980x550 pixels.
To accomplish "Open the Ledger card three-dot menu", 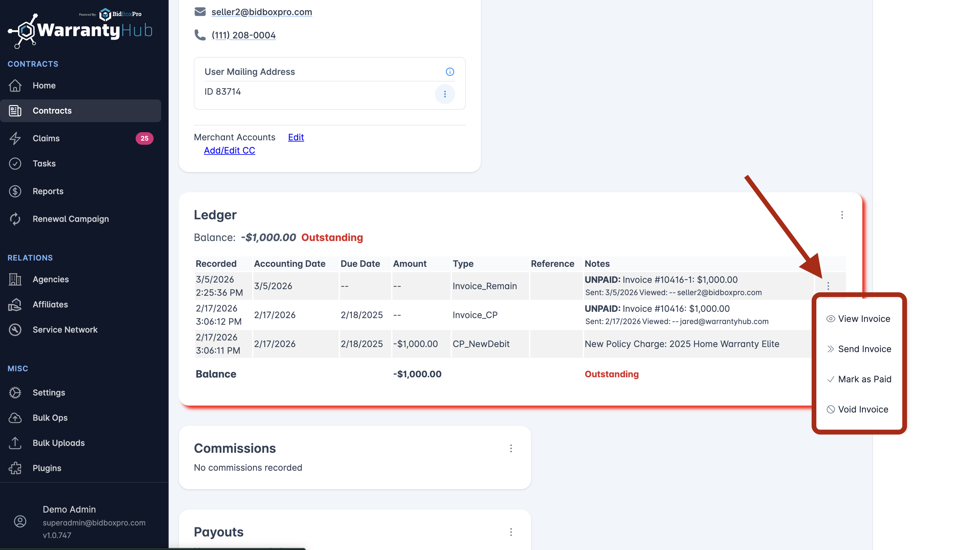I will point(842,215).
